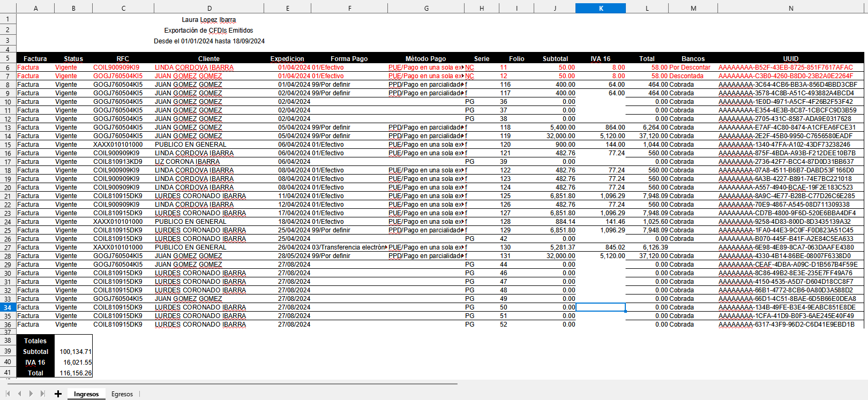Click the totals IVA value '16,021.55'

(73, 363)
